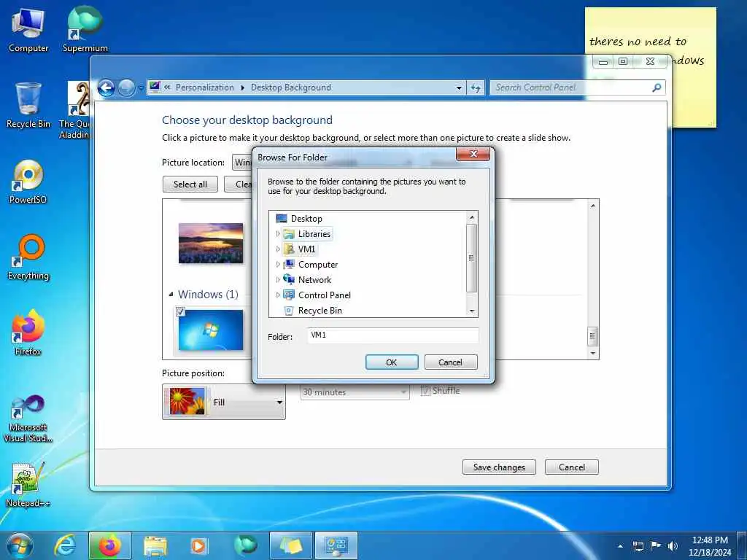
Task: Click the Back arrow in Control Panel
Action: (107, 88)
